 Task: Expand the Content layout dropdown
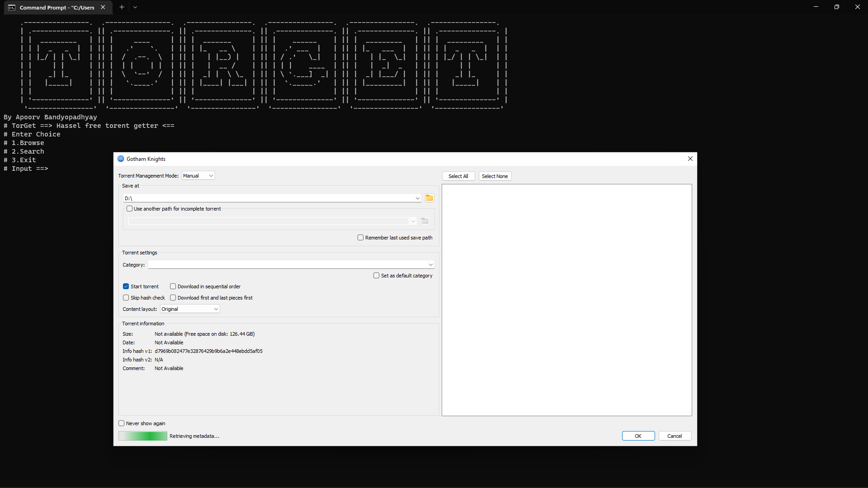click(190, 309)
